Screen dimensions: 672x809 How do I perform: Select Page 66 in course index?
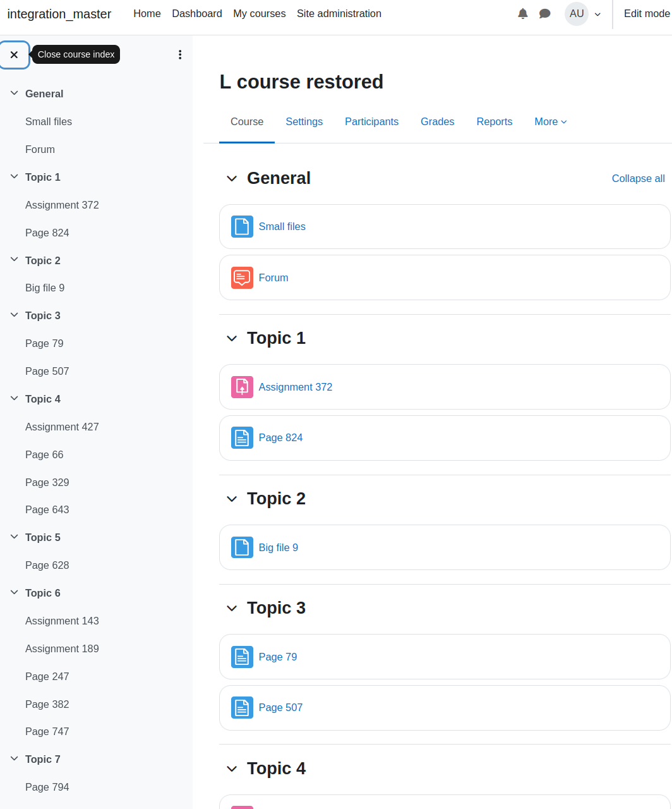coord(44,455)
